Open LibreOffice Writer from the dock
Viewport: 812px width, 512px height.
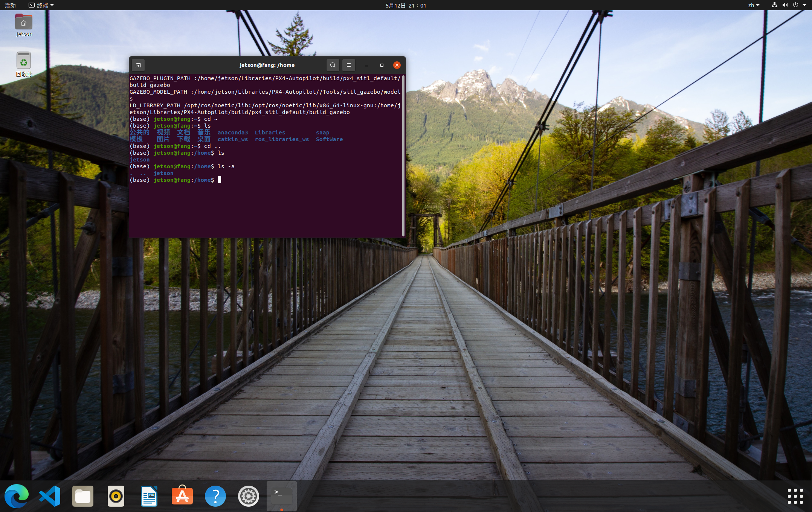149,496
